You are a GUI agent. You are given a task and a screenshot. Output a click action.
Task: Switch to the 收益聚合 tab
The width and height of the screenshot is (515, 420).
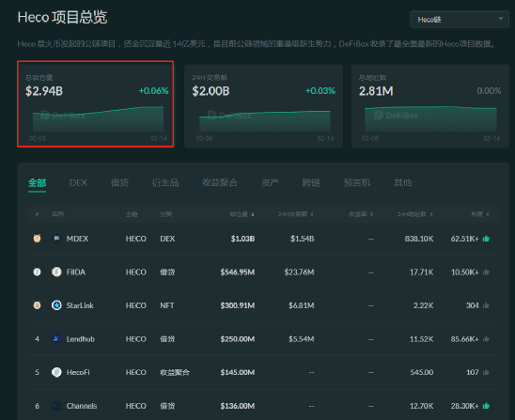click(220, 182)
